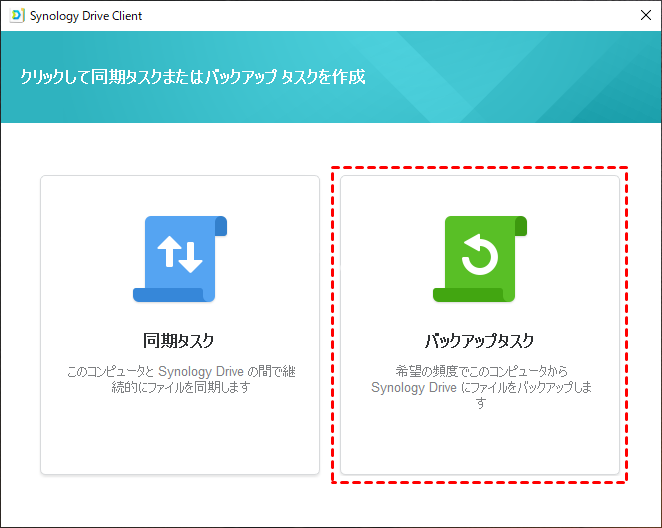Viewport: 662px width, 528px height.
Task: Select the 同期タスク heading text
Action: 179,341
